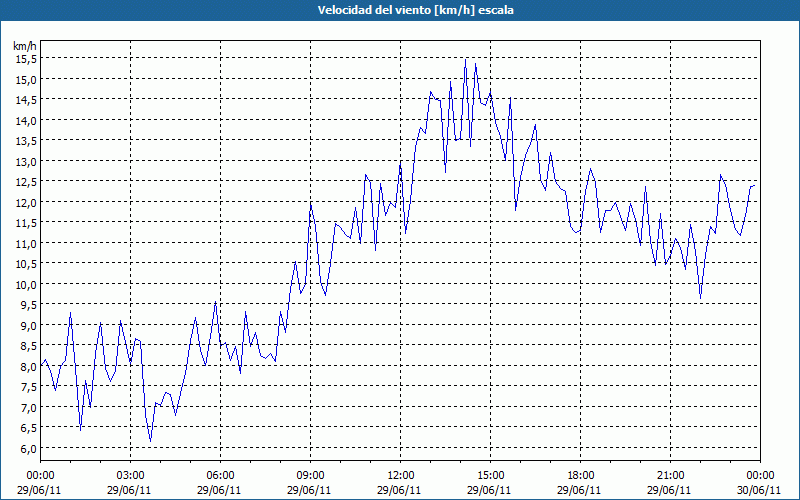800x500 pixels.
Task: Pick the 13,0 y-axis value
Action: pyautogui.click(x=27, y=161)
